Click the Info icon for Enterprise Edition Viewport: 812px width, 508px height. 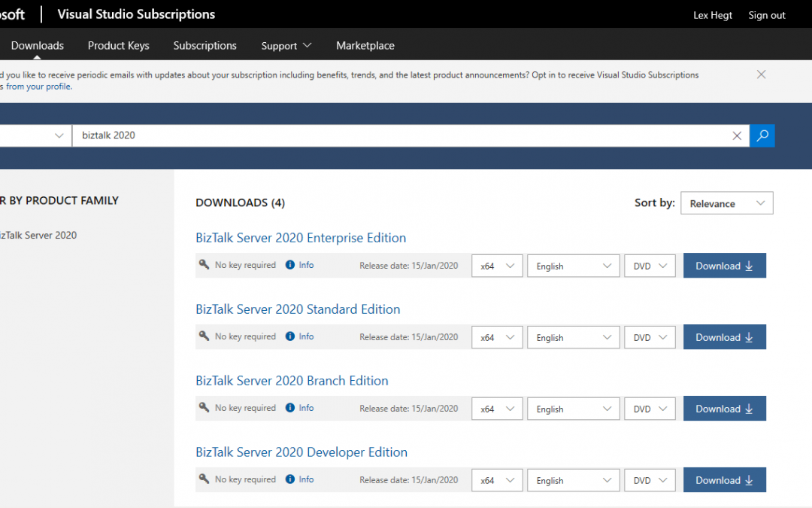click(x=290, y=265)
